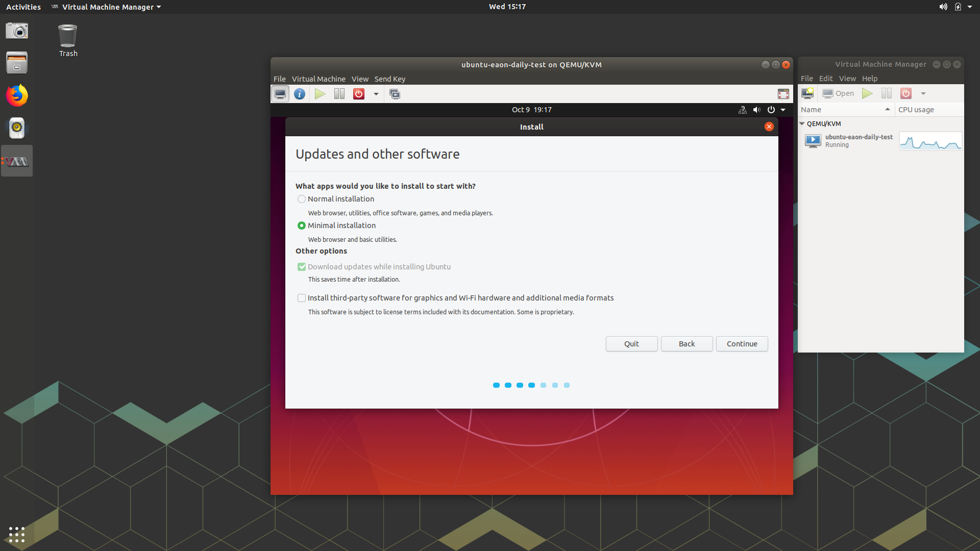The height and width of the screenshot is (551, 980).
Task: Open the Edit menu in Virtual Machine Manager
Action: click(826, 79)
